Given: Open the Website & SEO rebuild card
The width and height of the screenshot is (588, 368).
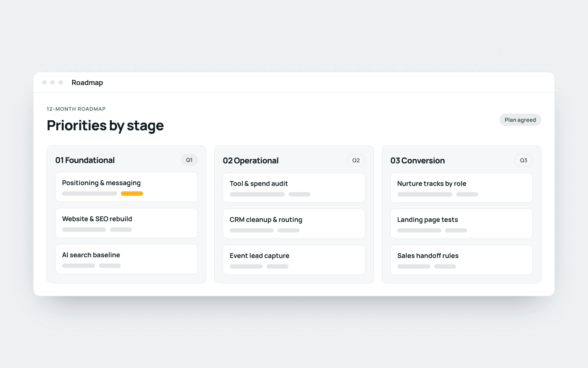Looking at the screenshot, I should [x=126, y=223].
